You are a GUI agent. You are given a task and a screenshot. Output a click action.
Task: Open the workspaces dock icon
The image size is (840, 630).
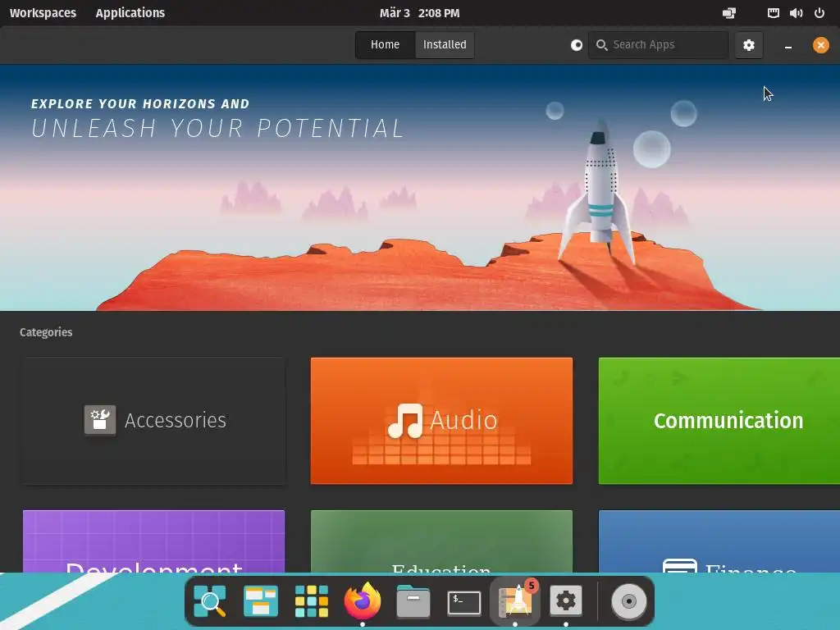point(260,601)
